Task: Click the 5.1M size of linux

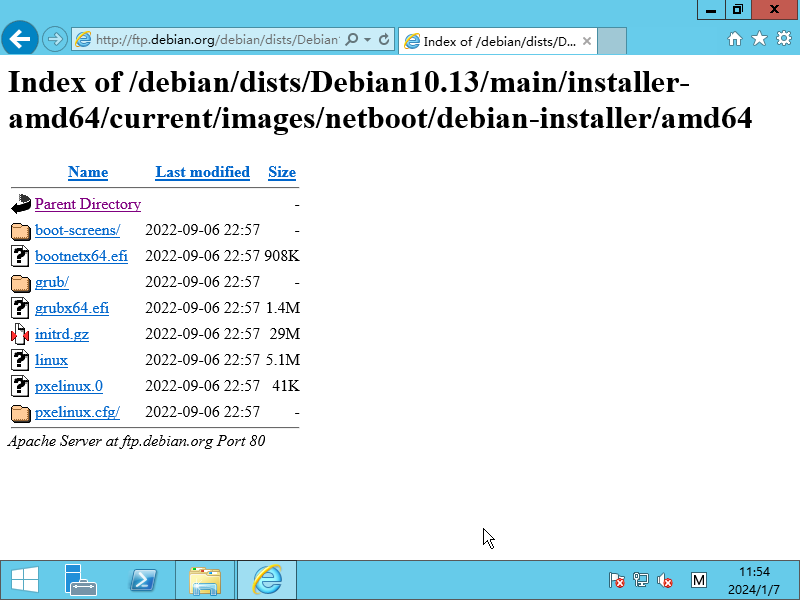Action: [283, 360]
